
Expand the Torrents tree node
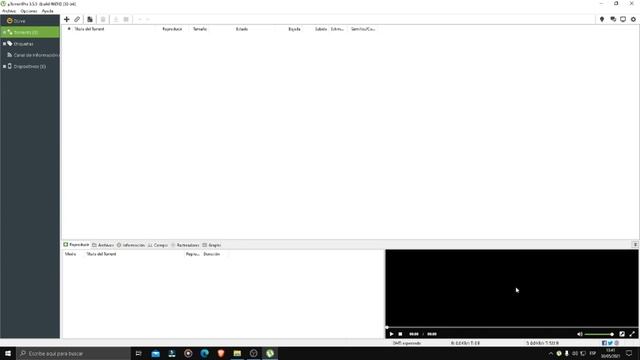(4, 32)
